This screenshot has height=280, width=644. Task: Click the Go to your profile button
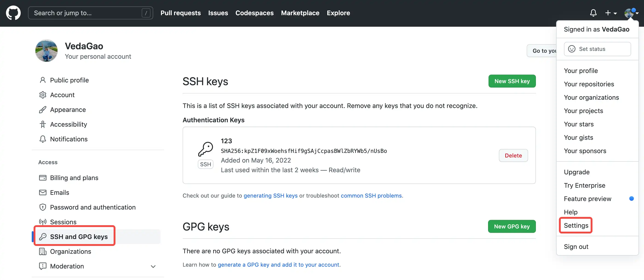541,51
